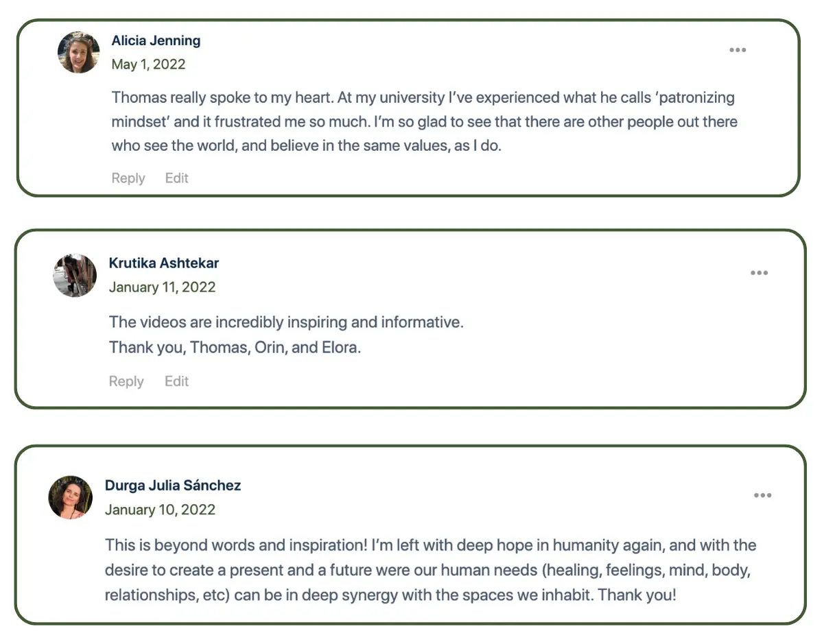The width and height of the screenshot is (824, 644).
Task: Click the comment text about 'patronizing mindset'
Action: (425, 122)
